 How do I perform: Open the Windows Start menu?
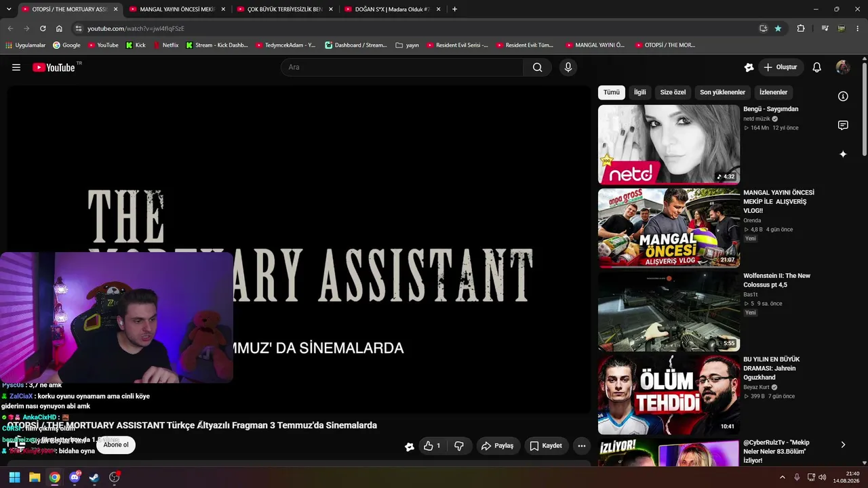click(x=14, y=477)
